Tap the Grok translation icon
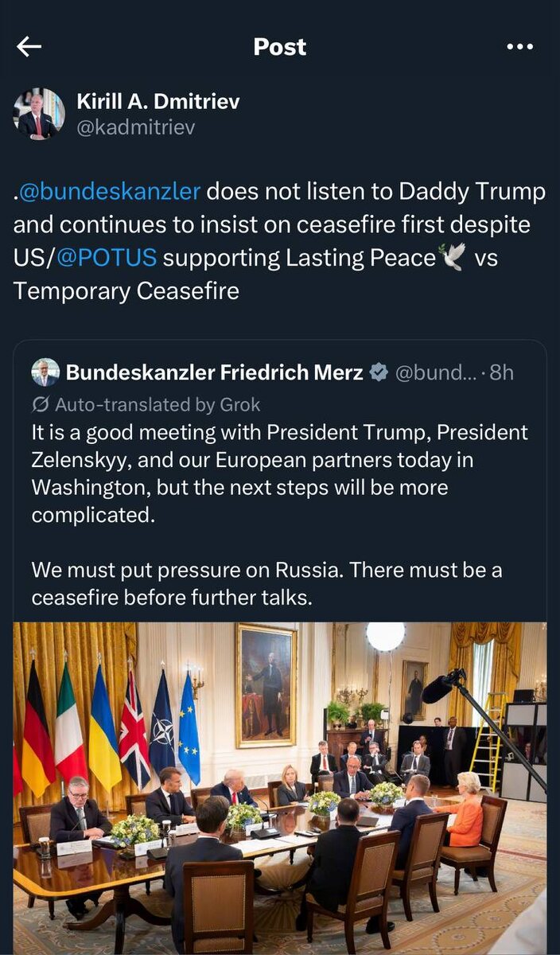 (x=41, y=404)
